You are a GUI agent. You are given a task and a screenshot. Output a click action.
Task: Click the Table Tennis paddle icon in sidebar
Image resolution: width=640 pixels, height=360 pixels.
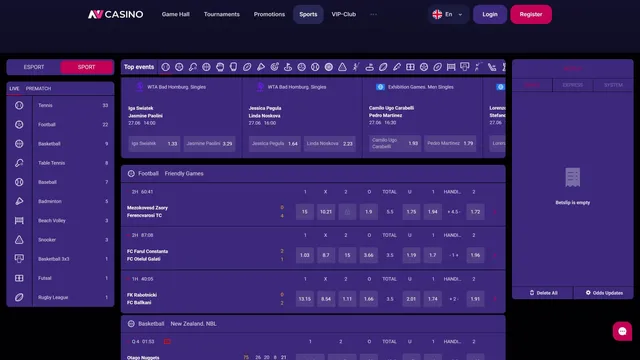[x=19, y=163]
